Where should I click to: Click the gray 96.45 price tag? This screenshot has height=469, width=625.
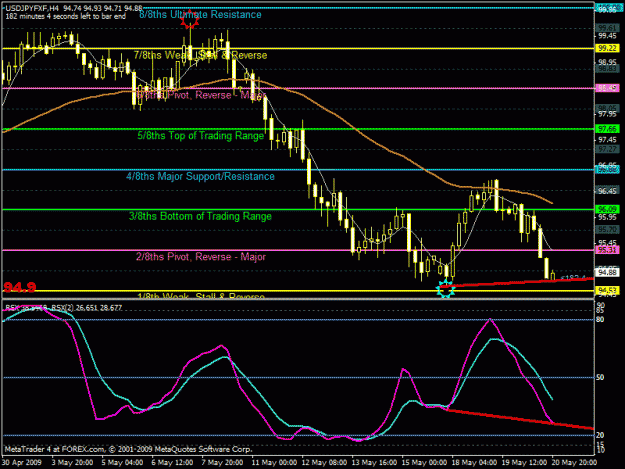tap(607, 191)
